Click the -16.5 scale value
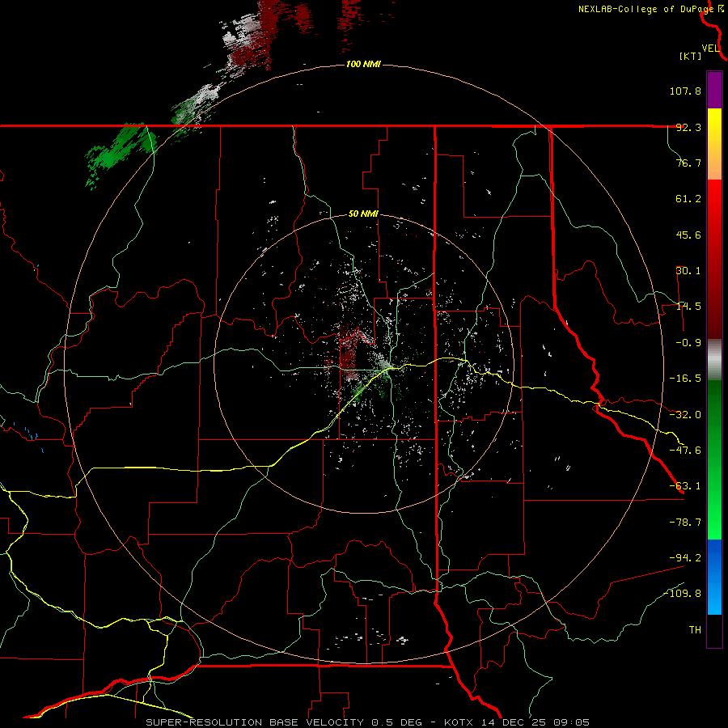 [x=685, y=379]
